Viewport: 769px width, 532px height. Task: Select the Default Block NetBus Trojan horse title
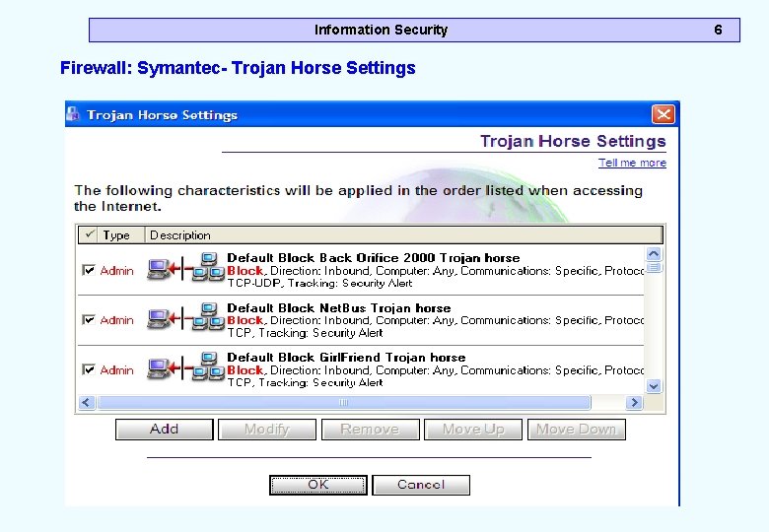339,307
